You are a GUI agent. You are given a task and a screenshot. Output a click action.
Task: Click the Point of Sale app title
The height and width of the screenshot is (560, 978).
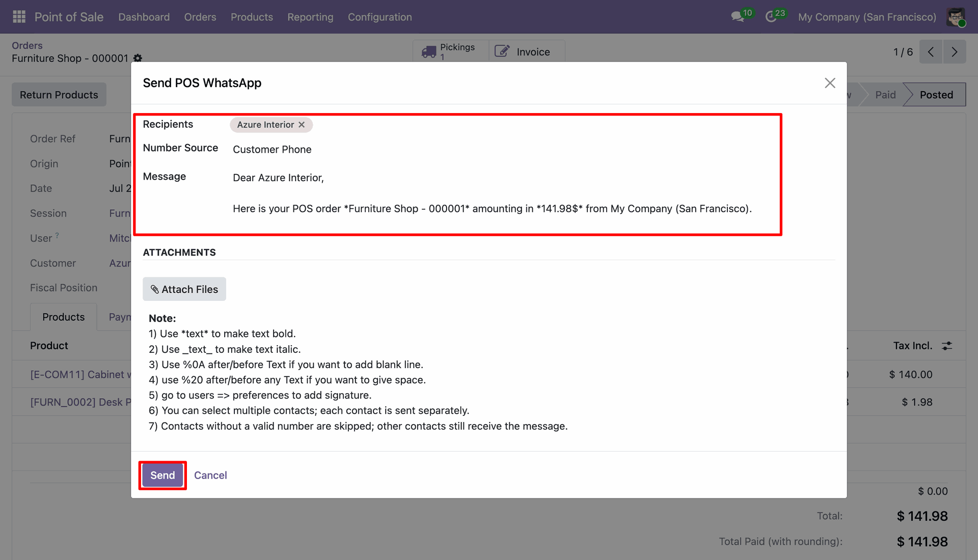point(69,17)
